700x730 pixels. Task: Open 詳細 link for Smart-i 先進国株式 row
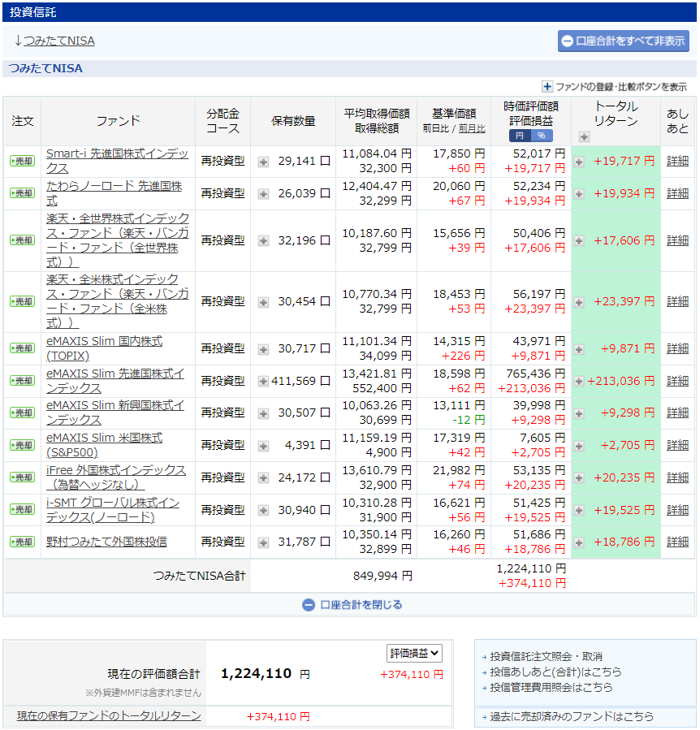tap(677, 161)
